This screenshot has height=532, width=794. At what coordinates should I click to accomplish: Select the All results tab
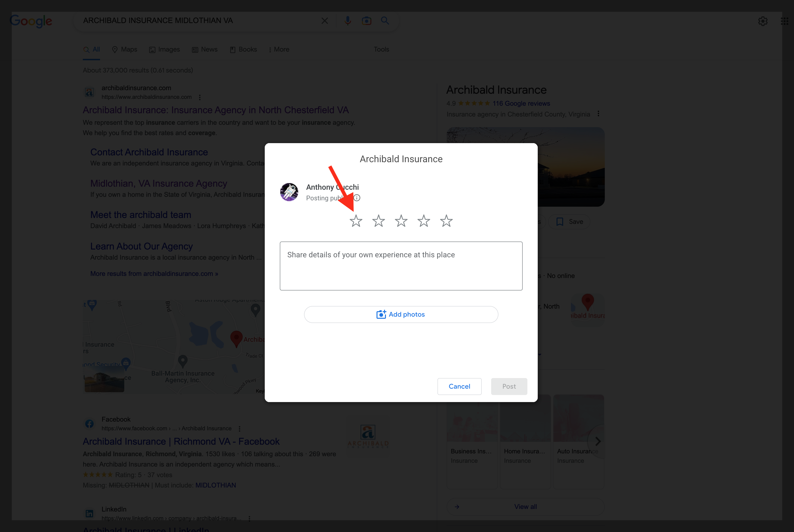pos(92,49)
